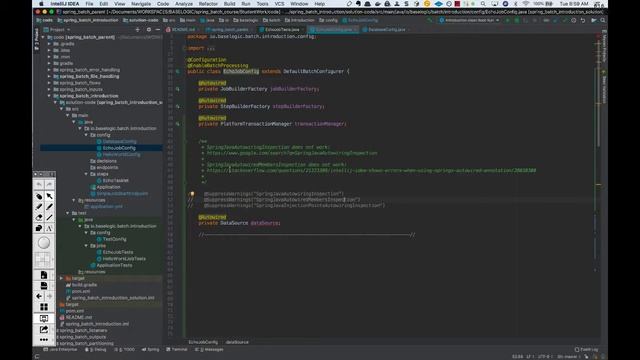This screenshot has width=640, height=360.
Task: Click the Debug bug button in the toolbar
Action: click(x=517, y=20)
